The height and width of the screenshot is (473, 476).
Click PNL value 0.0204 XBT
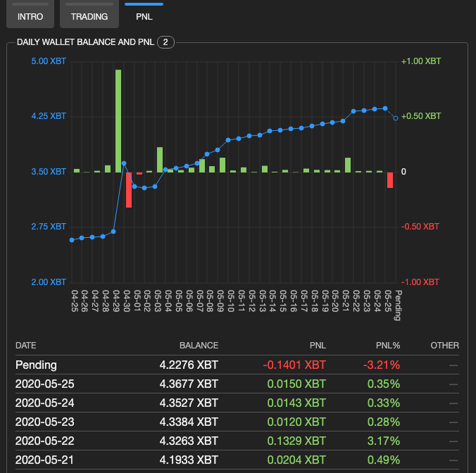tap(296, 460)
